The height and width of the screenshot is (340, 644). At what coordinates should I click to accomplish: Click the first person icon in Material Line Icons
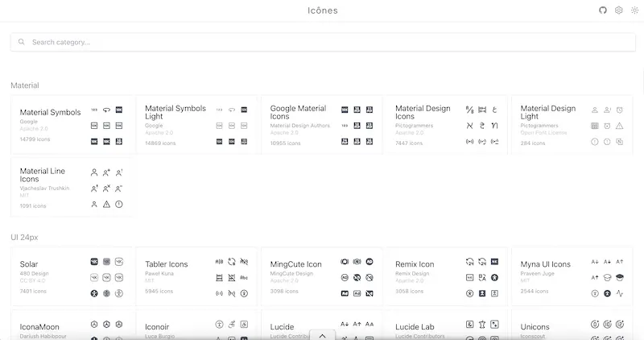(94, 172)
